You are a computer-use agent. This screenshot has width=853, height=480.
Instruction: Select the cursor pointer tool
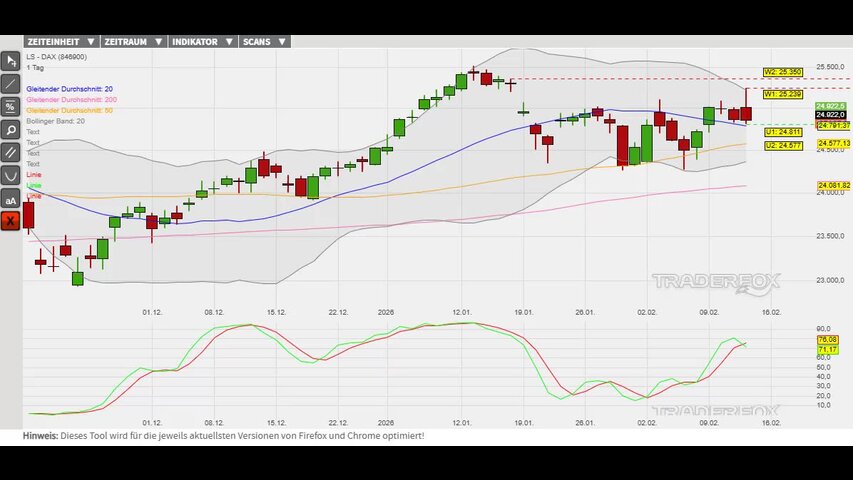click(11, 62)
